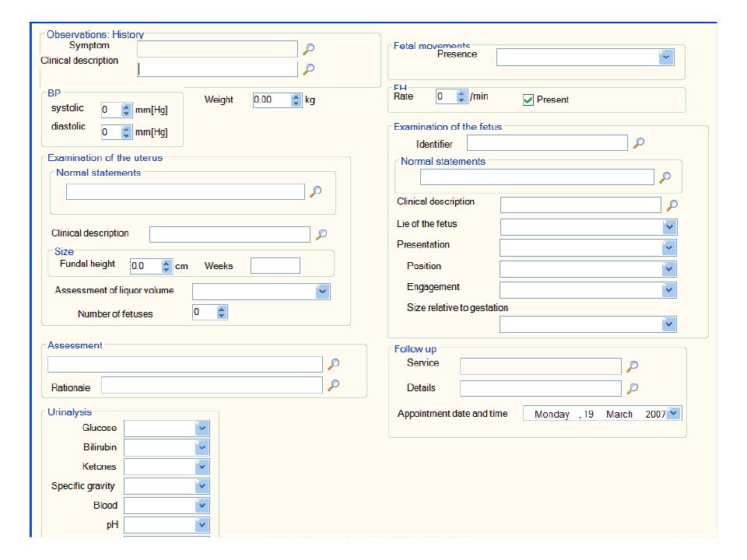The width and height of the screenshot is (747, 560).
Task: Click the Weeks input box
Action: (x=275, y=266)
